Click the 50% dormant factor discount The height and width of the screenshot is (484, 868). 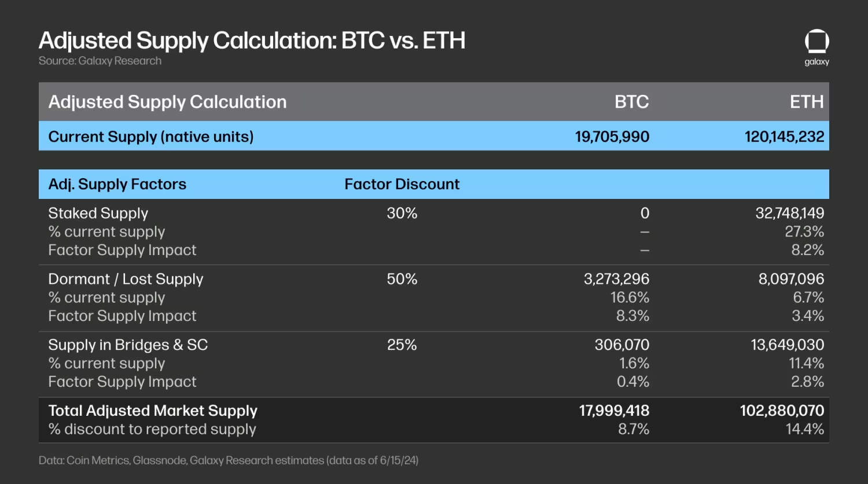pyautogui.click(x=402, y=279)
